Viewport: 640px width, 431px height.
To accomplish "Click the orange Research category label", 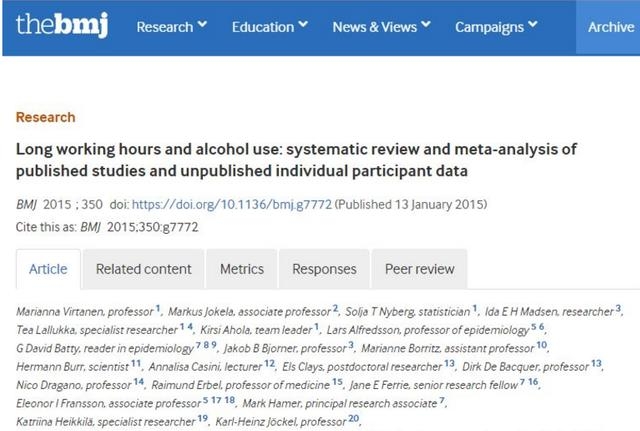I will point(45,117).
